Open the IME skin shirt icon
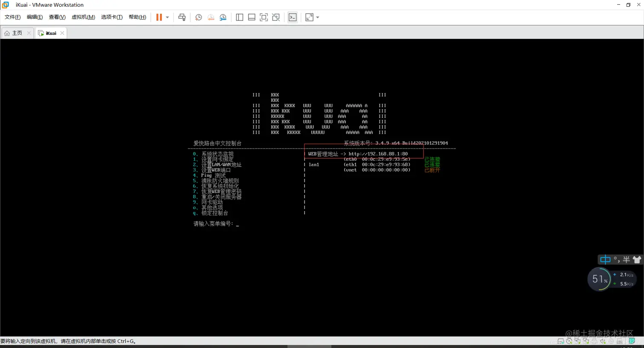This screenshot has width=644, height=348. (637, 260)
